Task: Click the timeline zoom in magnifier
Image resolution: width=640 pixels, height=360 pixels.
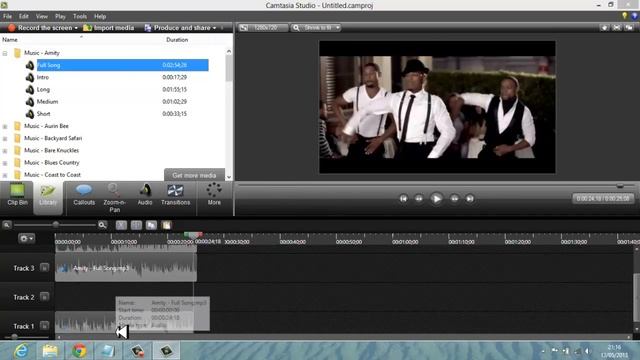Action: coord(102,225)
